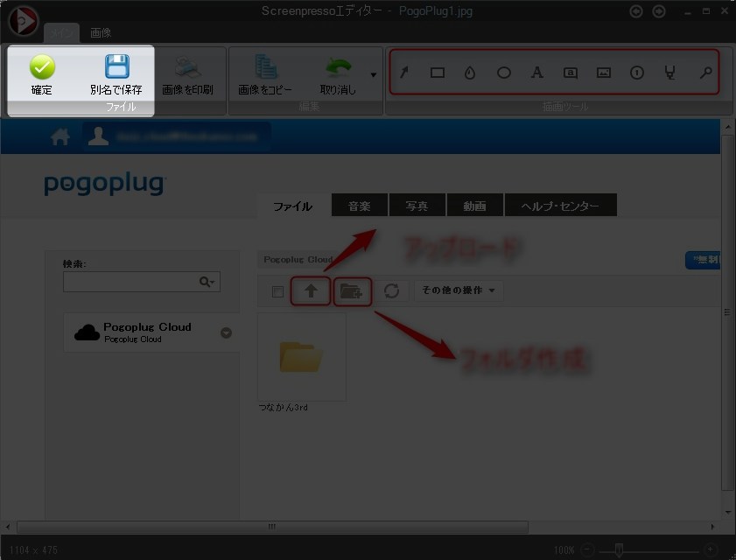Select the rectangle drawing tool
This screenshot has width=736, height=560.
[438, 73]
